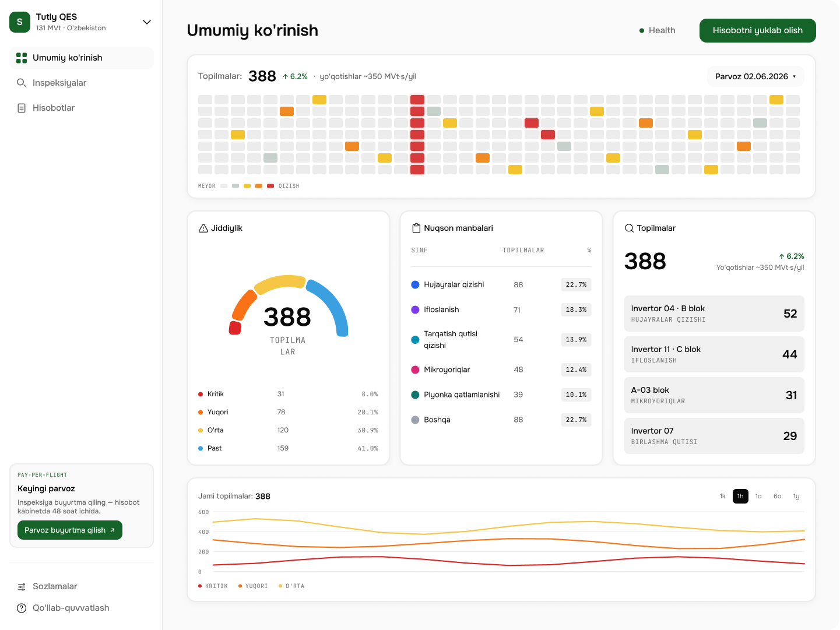Click the Jiddiylik warning triangle icon
This screenshot has height=630, width=840.
coord(203,228)
